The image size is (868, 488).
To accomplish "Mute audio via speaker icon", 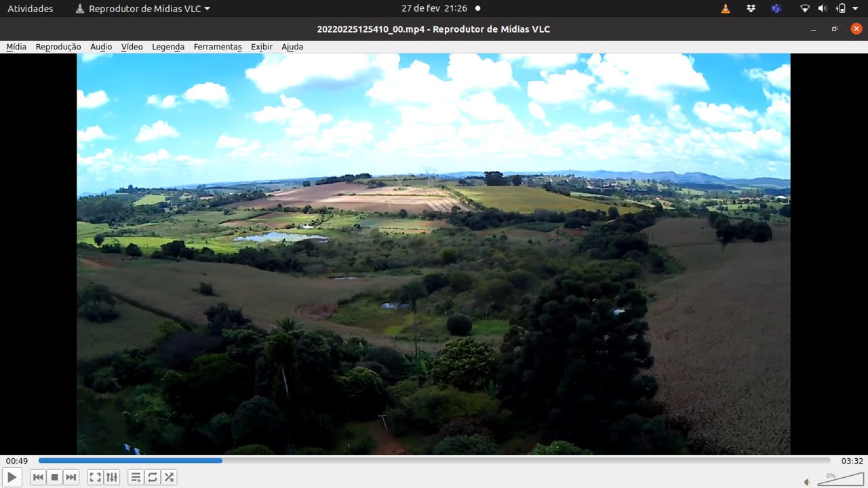I will point(807,482).
